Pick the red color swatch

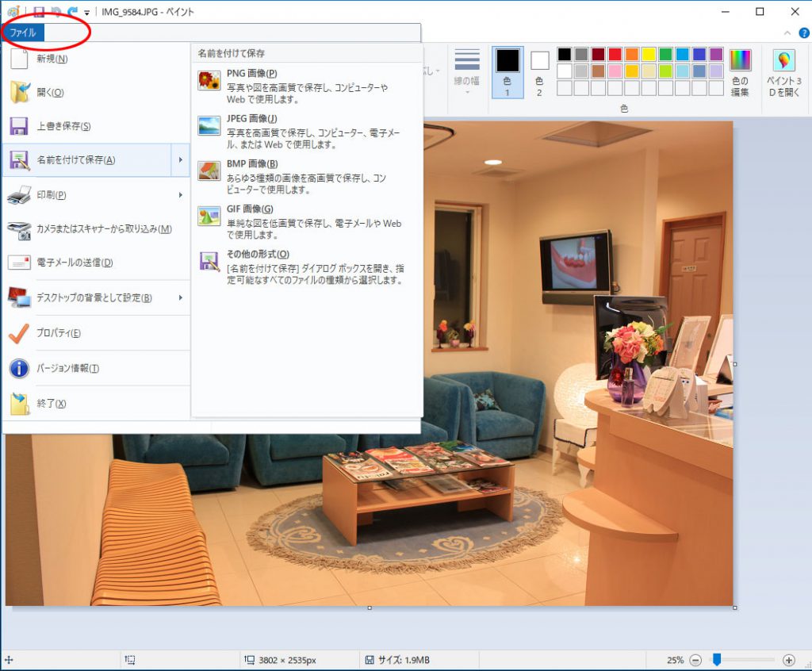pyautogui.click(x=615, y=54)
